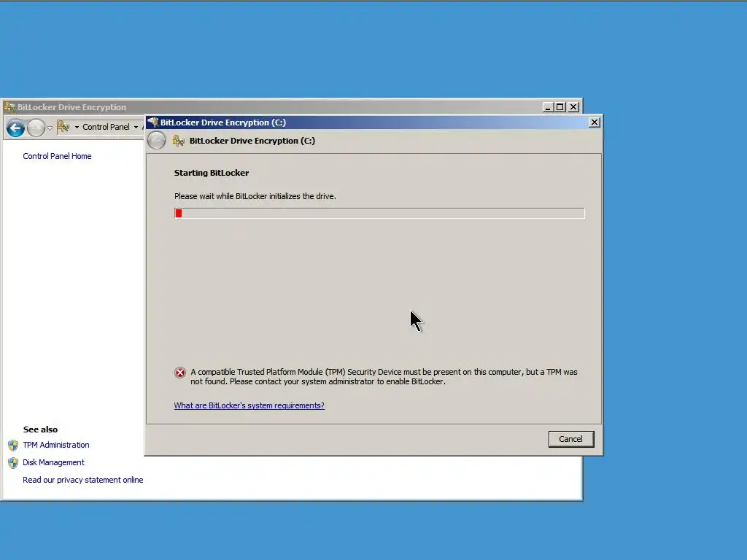
Task: Click the 'Please wait while BitLocker initializes' text
Action: (255, 196)
